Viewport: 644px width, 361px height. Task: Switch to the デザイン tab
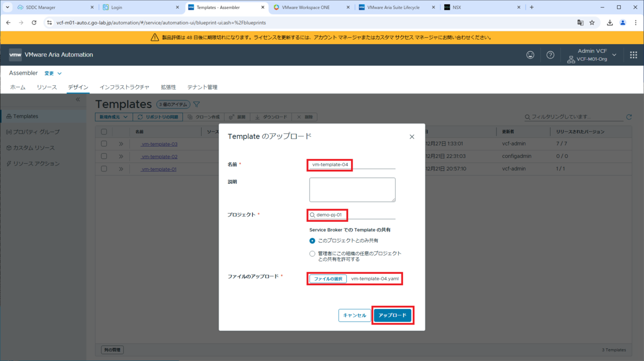point(78,87)
